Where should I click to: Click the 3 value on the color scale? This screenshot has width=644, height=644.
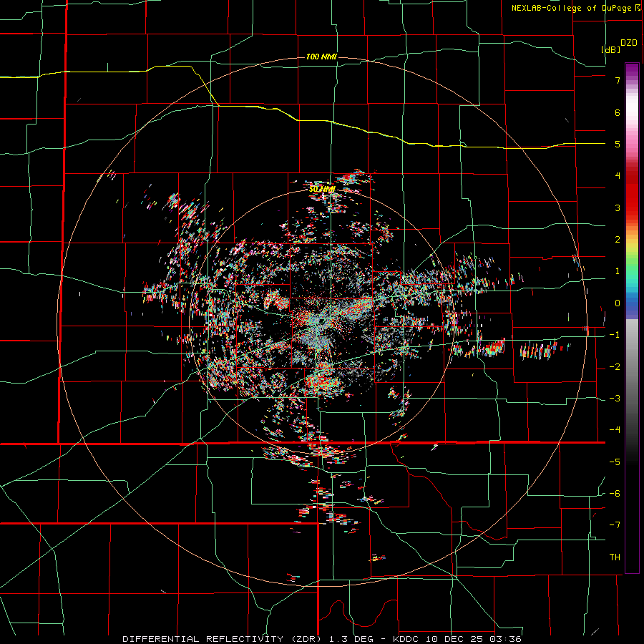pos(618,208)
